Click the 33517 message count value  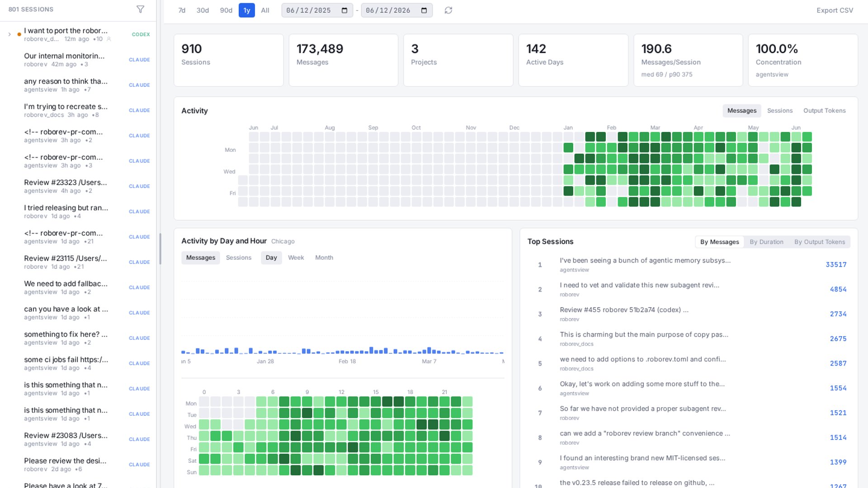coord(836,265)
